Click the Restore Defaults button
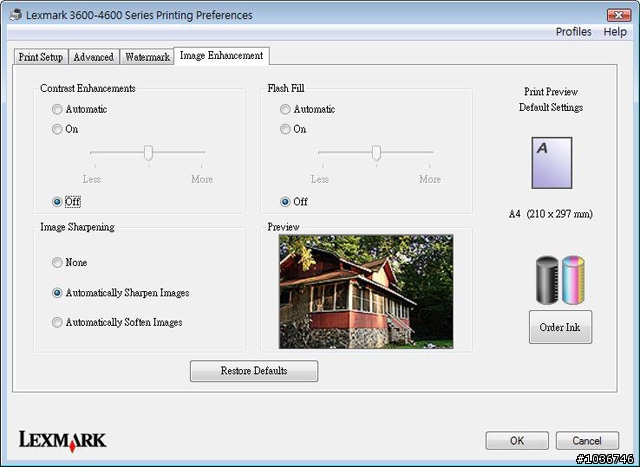The width and height of the screenshot is (640, 467). pos(254,371)
